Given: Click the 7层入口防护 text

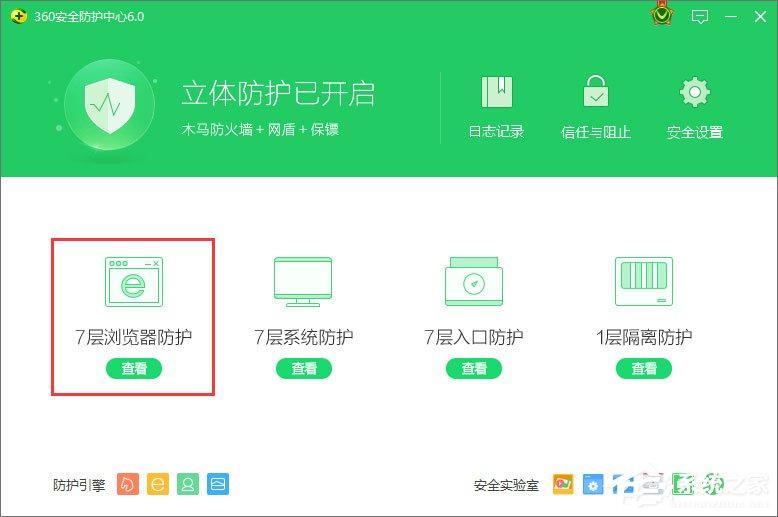Looking at the screenshot, I should (474, 337).
